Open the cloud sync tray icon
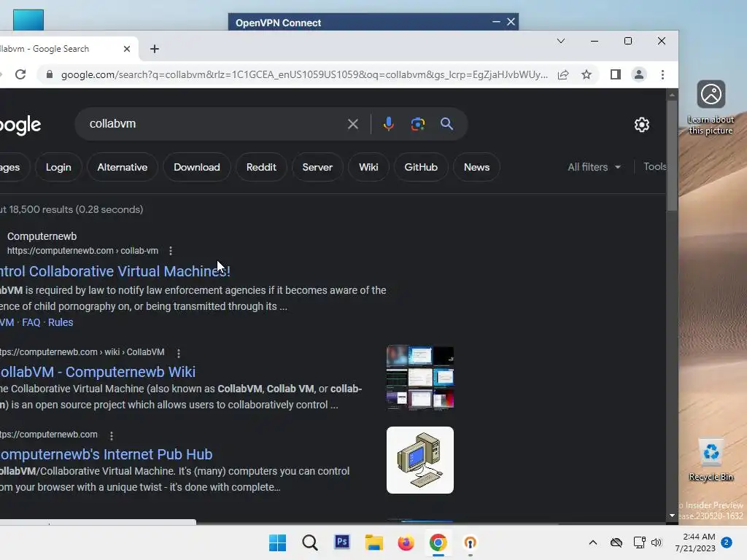This screenshot has height=560, width=747. click(x=616, y=542)
